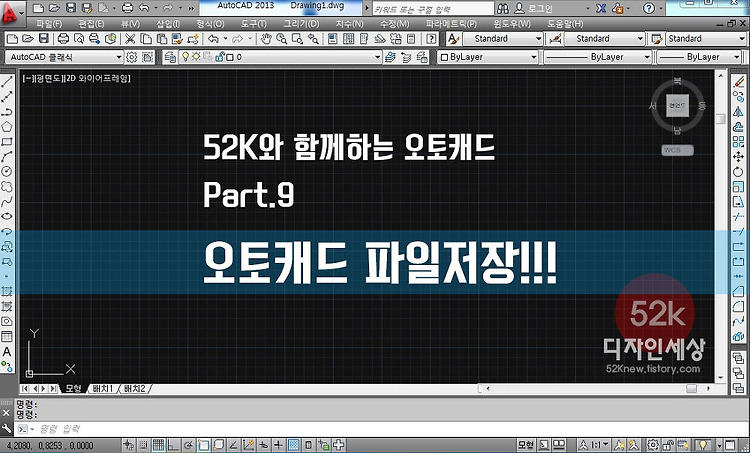Select the Move tool in modify toolbar

[739, 156]
